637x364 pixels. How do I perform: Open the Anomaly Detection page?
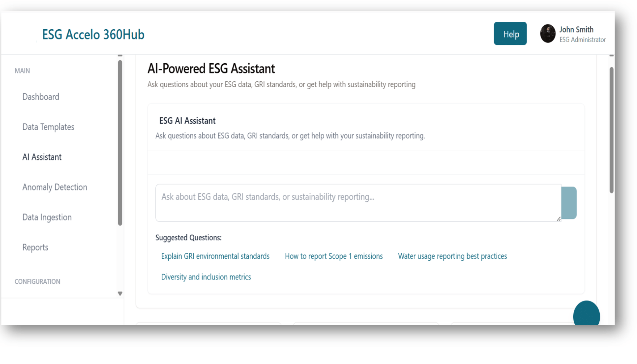point(55,187)
